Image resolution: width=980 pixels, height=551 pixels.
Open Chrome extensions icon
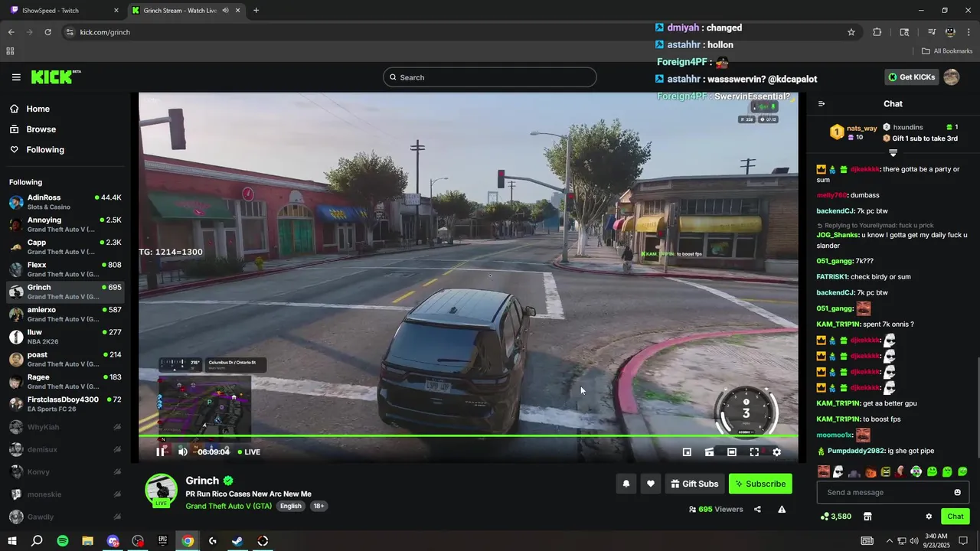(877, 32)
